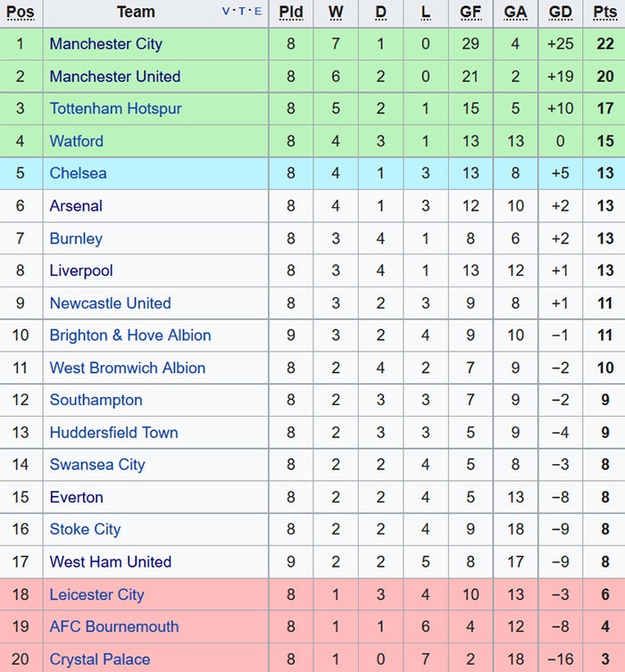Select the Watford link

76,141
